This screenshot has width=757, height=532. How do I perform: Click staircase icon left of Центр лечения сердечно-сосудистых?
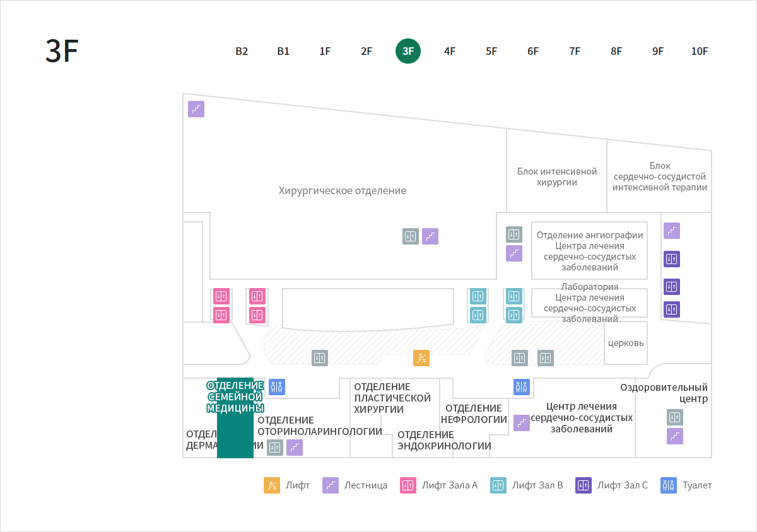522,423
